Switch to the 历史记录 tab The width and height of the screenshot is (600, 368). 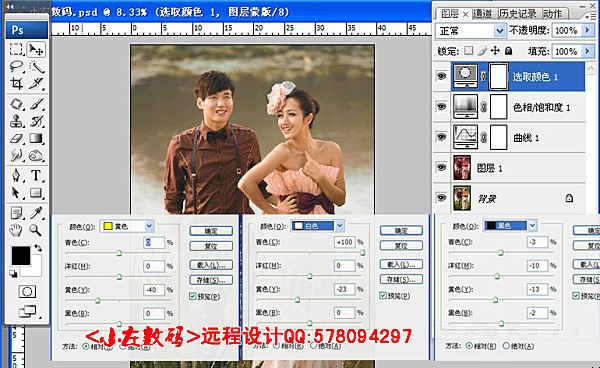(517, 14)
